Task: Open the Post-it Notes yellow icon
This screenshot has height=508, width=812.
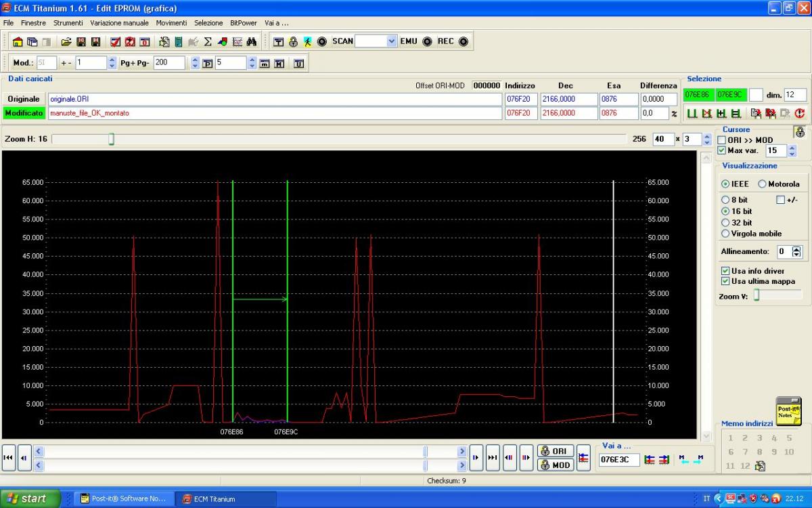Action: pyautogui.click(x=788, y=412)
